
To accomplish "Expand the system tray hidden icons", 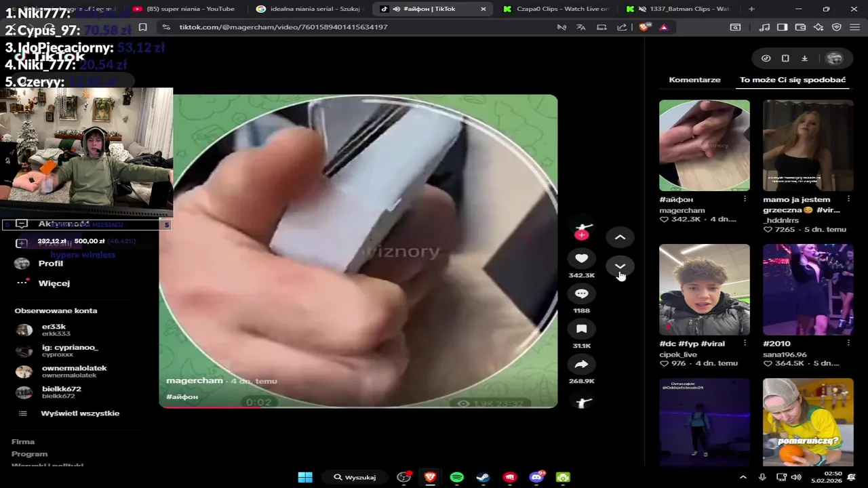I will click(743, 477).
